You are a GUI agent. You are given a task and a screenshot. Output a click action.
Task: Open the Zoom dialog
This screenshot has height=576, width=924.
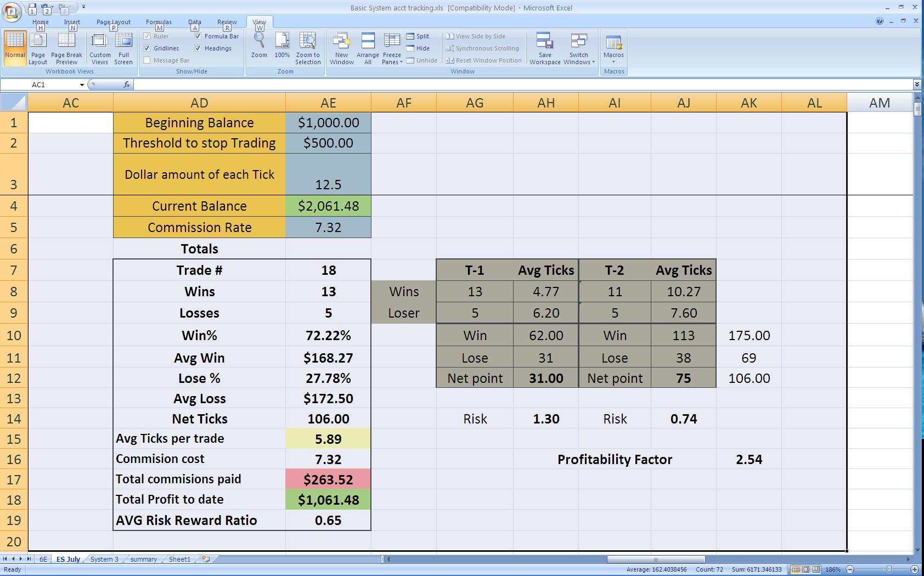[x=259, y=45]
